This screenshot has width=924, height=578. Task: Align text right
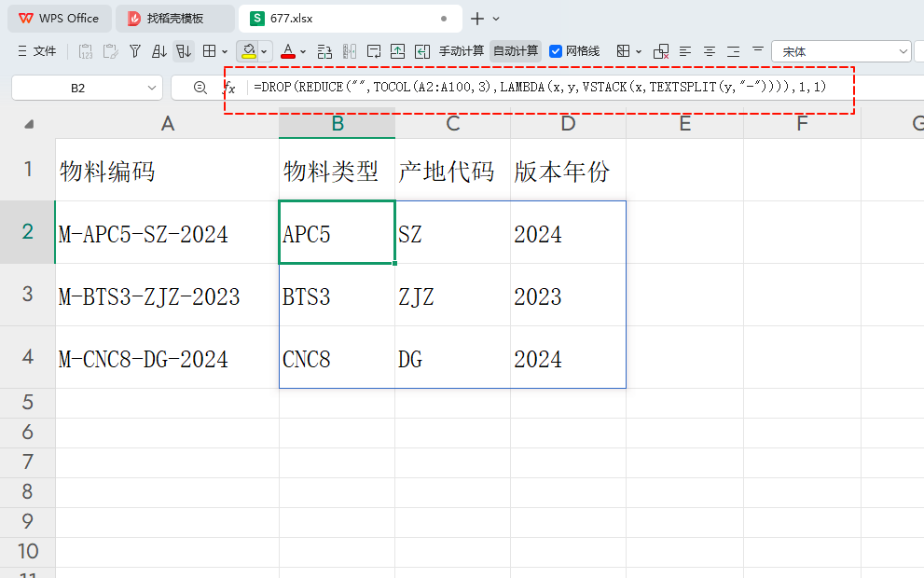pos(734,51)
